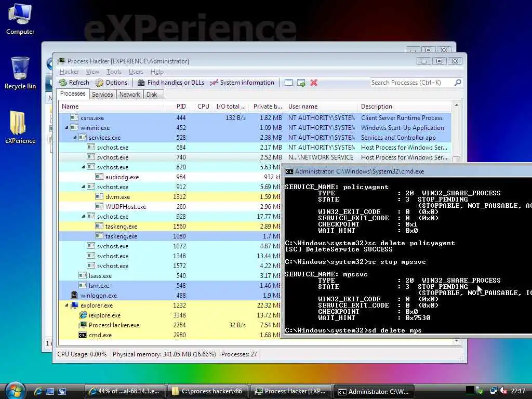Collapse the wininit.exe tree node

point(66,128)
